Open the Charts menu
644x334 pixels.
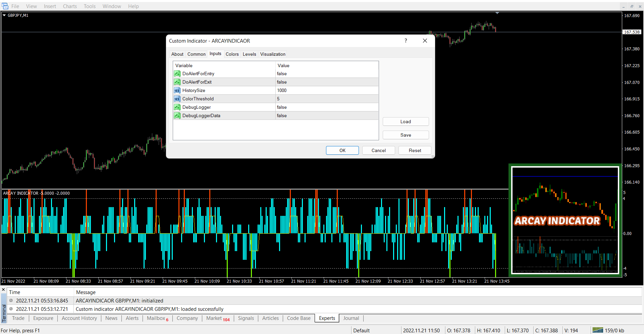point(70,6)
